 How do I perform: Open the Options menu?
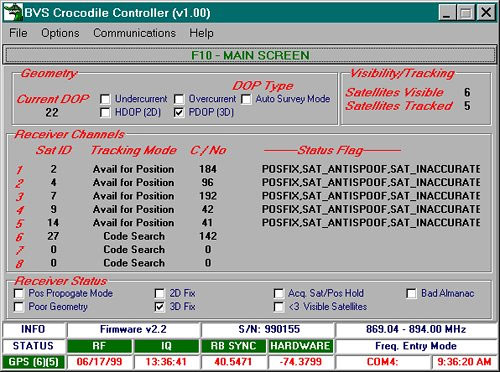(60, 33)
